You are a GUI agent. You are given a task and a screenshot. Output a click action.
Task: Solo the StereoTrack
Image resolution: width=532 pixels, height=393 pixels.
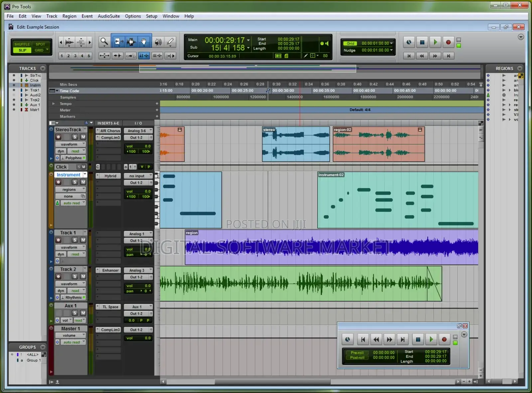pyautogui.click(x=75, y=137)
